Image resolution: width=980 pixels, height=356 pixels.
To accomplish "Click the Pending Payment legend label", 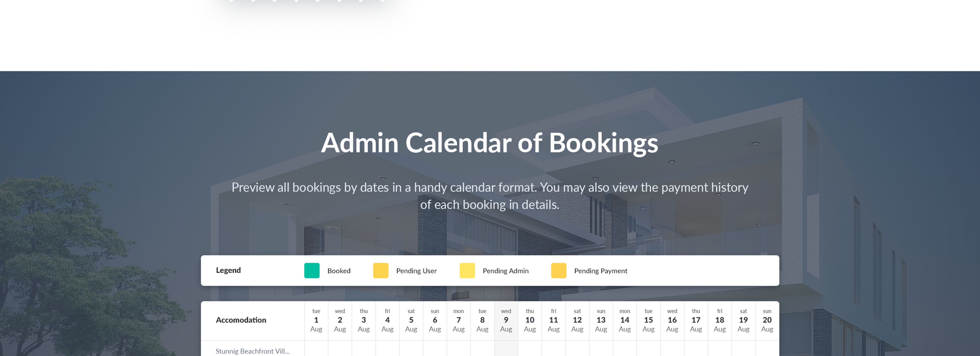I will (600, 271).
